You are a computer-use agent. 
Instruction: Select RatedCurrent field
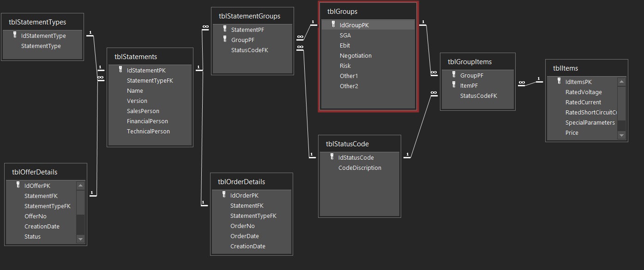click(x=583, y=102)
